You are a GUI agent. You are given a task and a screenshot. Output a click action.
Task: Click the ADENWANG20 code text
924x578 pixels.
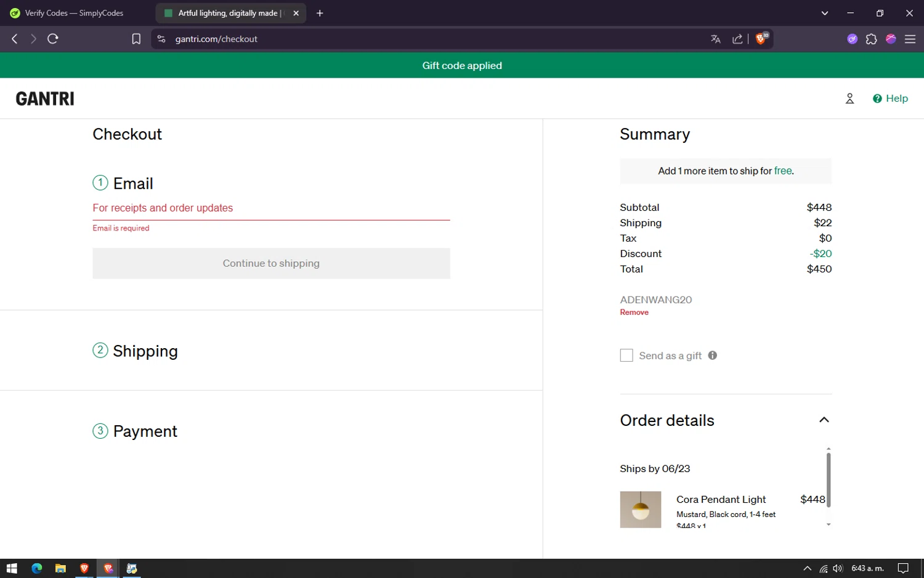[655, 299]
